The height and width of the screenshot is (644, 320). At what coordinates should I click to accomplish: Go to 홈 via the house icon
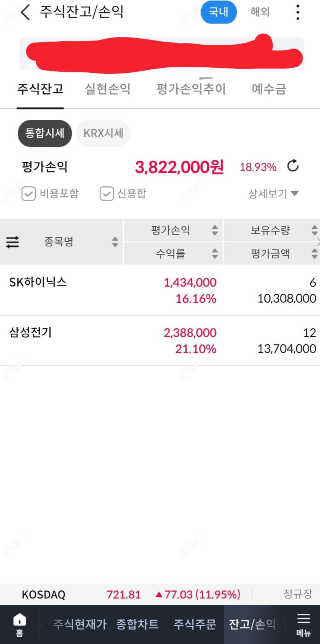click(x=20, y=624)
